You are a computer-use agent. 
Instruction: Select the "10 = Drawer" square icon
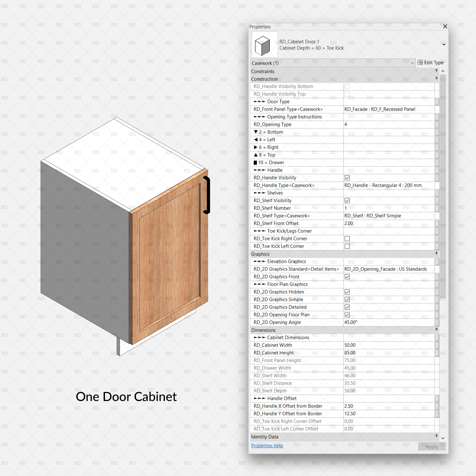tap(256, 162)
